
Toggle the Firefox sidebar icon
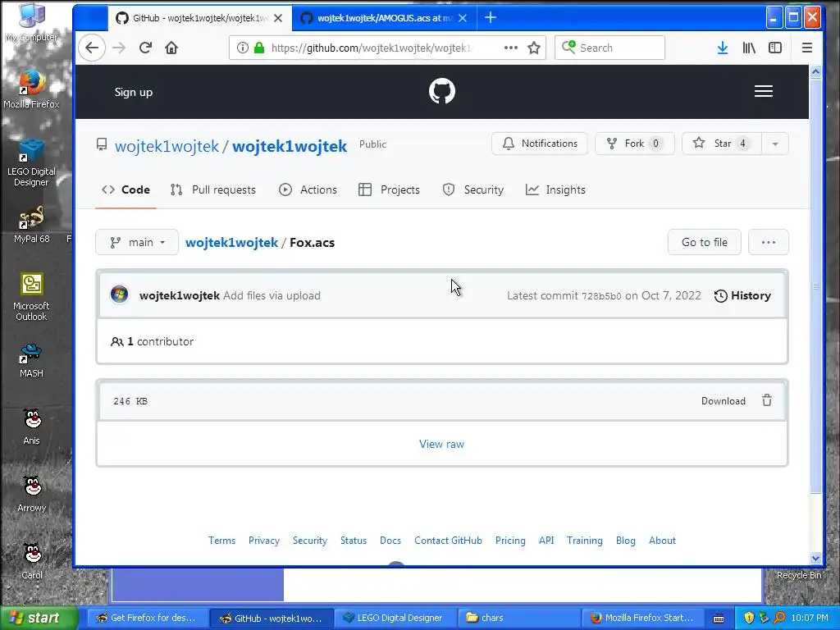pos(774,48)
